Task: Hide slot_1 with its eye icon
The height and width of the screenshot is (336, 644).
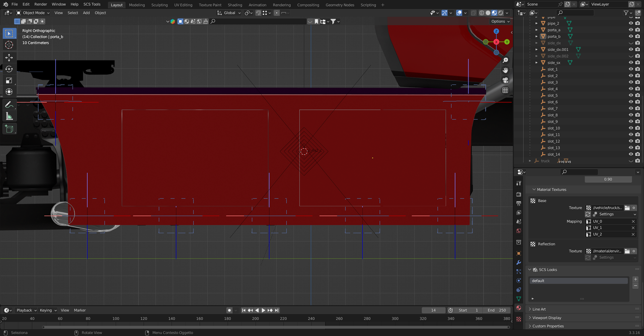Action: (631, 69)
